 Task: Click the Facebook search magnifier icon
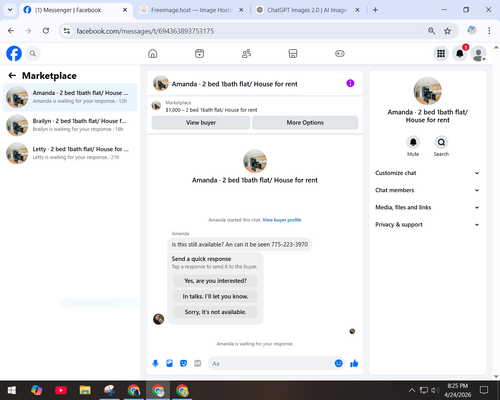point(33,53)
